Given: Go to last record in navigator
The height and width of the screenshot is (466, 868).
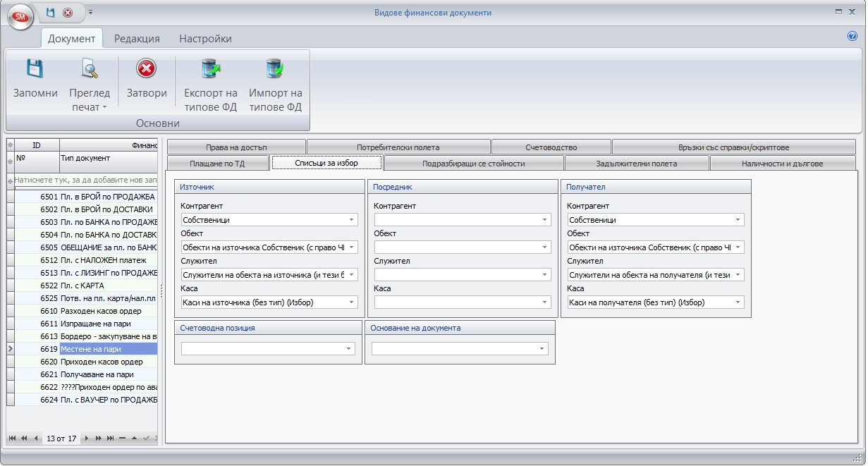Looking at the screenshot, I should point(110,439).
